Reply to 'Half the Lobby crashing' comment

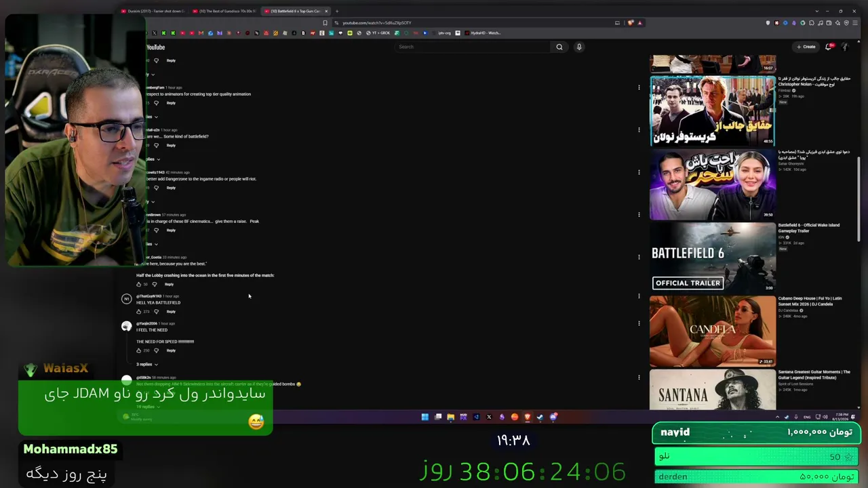[169, 284]
